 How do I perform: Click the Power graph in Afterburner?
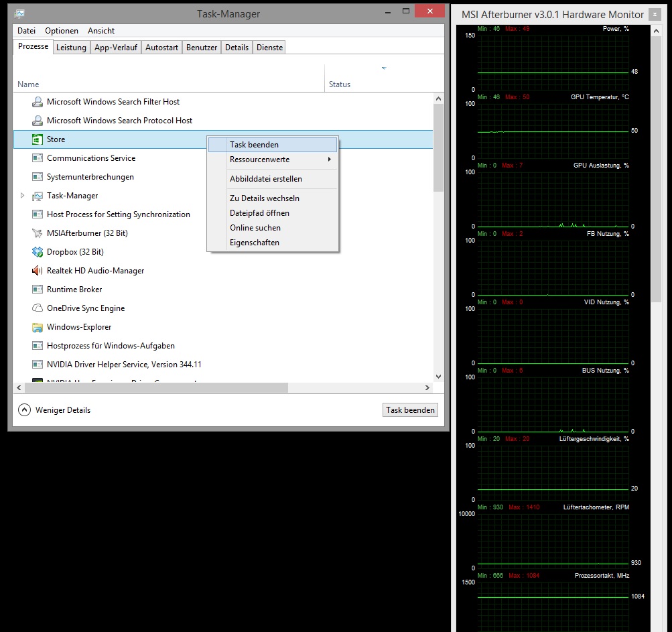coord(553,62)
